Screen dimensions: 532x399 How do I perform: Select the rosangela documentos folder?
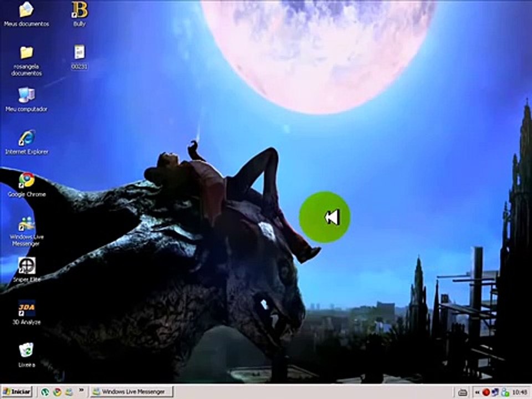[27, 61]
